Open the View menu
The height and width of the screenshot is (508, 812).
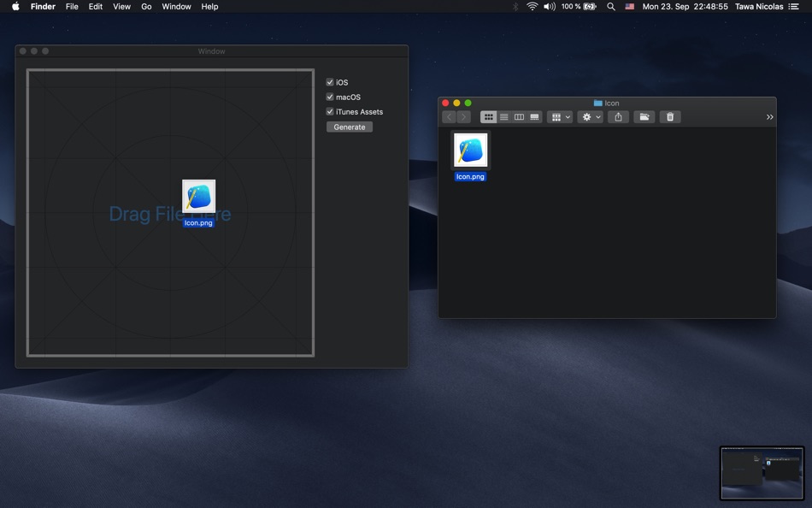[121, 6]
